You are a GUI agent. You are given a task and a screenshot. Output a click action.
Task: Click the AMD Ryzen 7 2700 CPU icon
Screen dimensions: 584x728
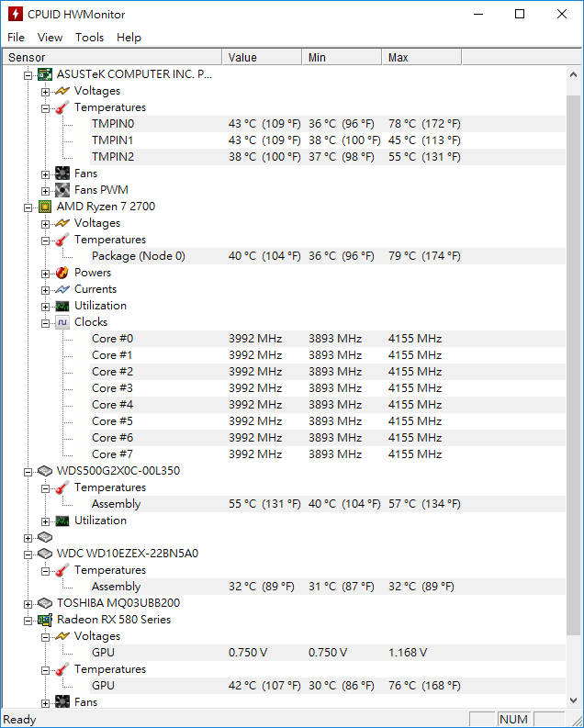(45, 207)
